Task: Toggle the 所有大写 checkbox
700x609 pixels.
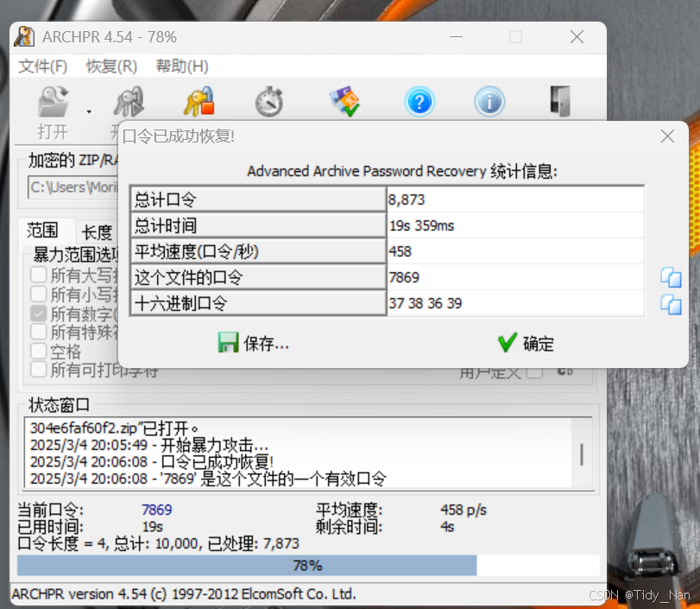Action: [38, 275]
